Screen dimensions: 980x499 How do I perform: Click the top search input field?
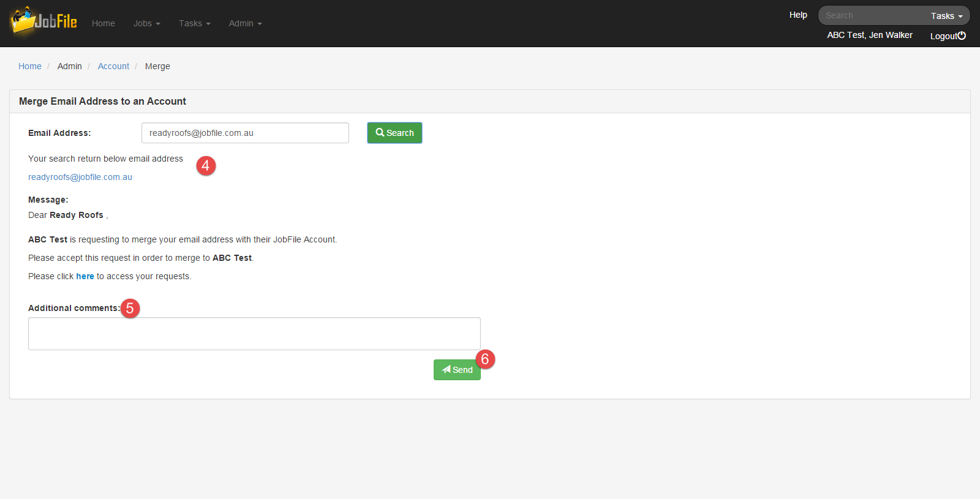pos(873,15)
